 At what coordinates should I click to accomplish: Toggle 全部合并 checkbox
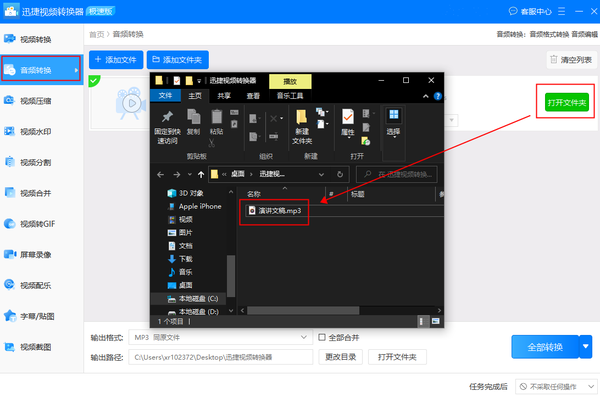pyautogui.click(x=322, y=337)
